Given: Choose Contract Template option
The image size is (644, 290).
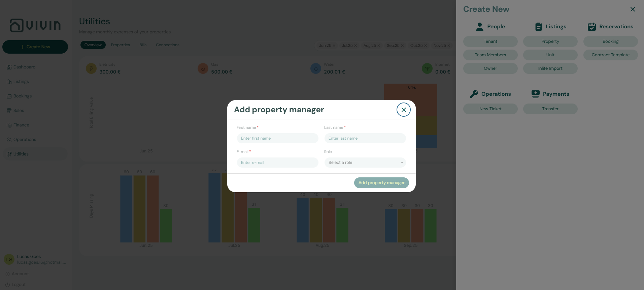Looking at the screenshot, I should (x=611, y=55).
